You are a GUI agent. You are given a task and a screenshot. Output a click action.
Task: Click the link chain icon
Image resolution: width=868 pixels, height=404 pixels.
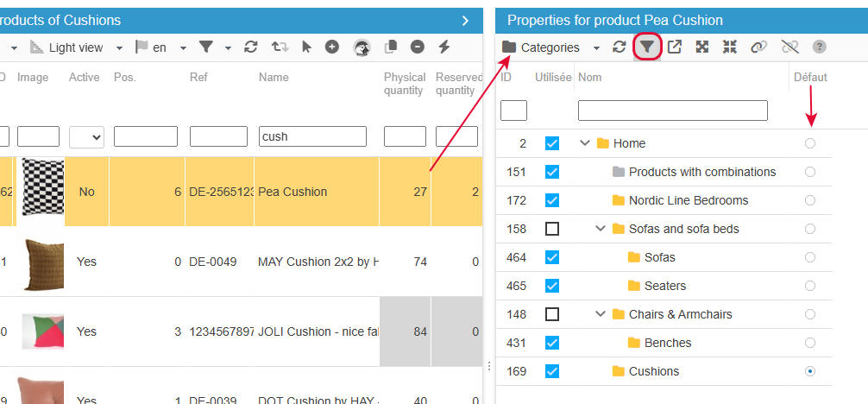tap(758, 47)
